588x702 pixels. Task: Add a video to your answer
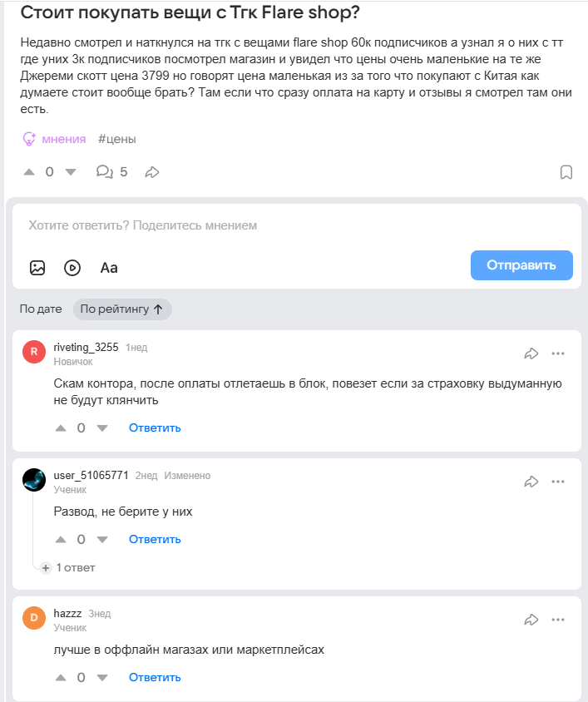point(72,267)
